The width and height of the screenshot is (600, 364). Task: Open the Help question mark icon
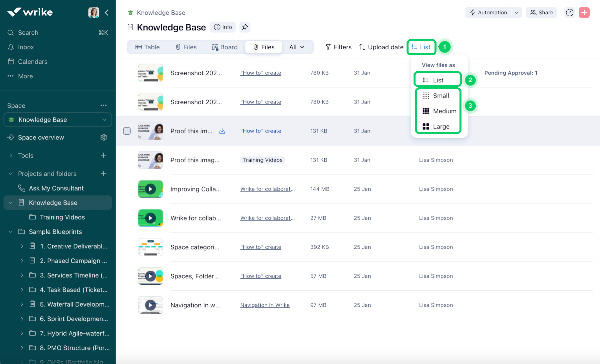[x=569, y=12]
